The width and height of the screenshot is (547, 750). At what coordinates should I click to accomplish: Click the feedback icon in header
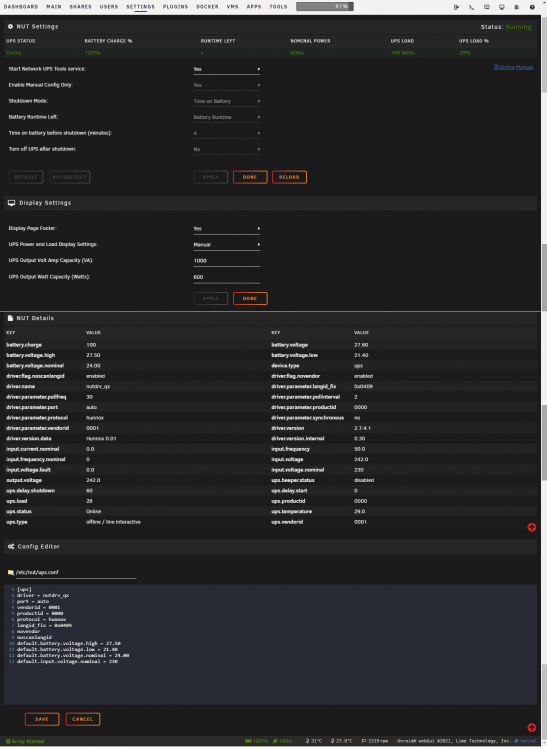tap(486, 7)
